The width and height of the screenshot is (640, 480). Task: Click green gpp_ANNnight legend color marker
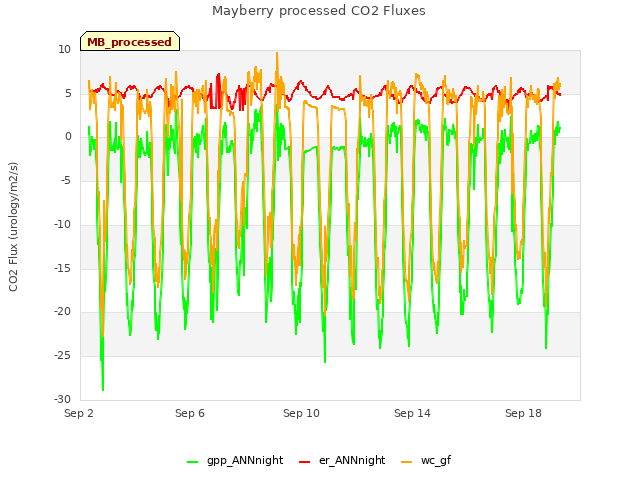pos(193,462)
